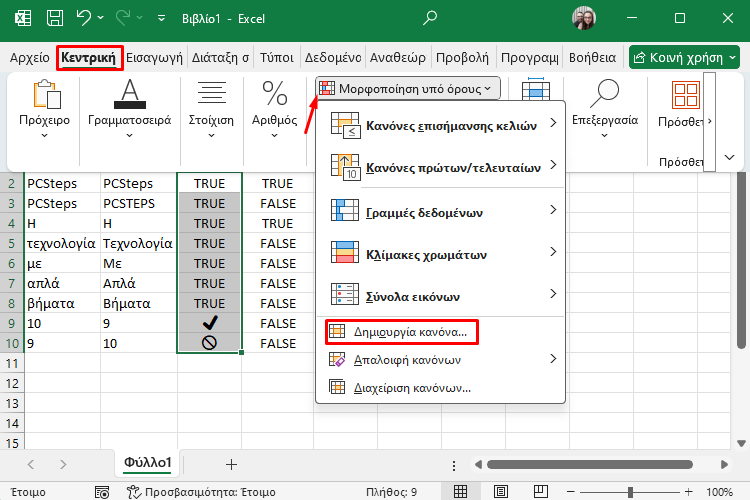Screen dimensions: 750x500
Task: Open the Στοίχιση alignment group
Action: pos(211,110)
